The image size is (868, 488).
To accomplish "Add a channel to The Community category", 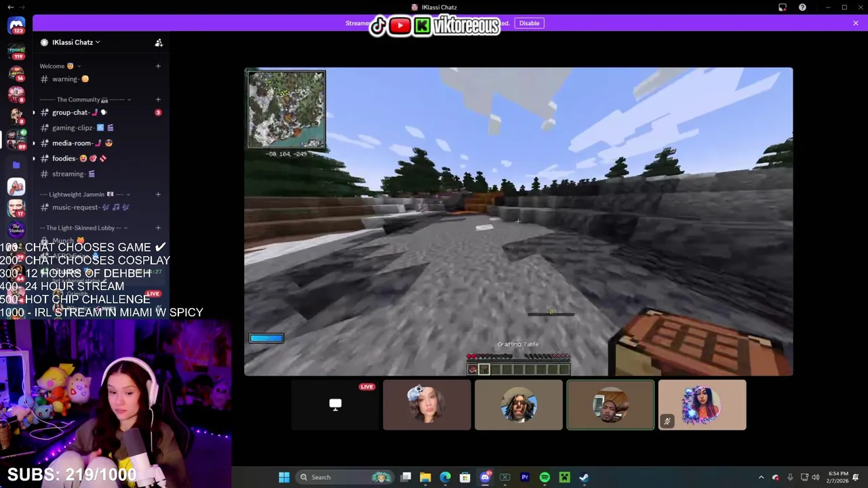I will pos(158,100).
